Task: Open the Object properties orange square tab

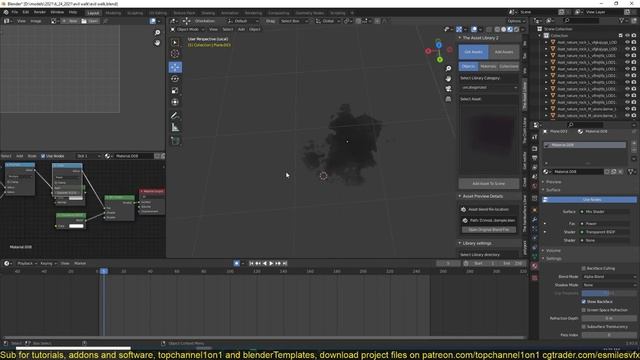Action: 535,210
